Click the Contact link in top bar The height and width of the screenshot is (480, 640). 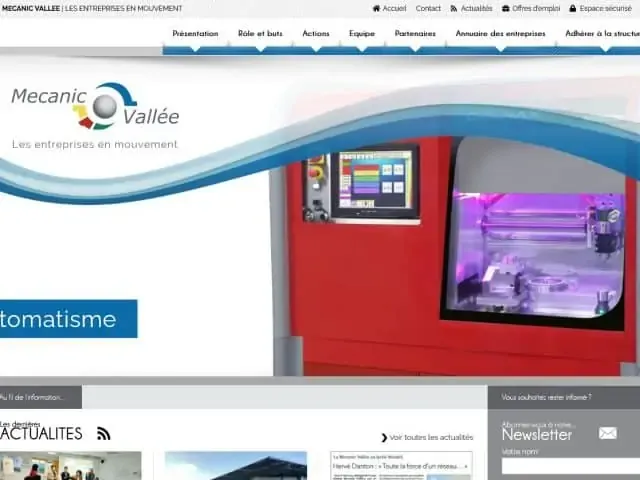(428, 8)
